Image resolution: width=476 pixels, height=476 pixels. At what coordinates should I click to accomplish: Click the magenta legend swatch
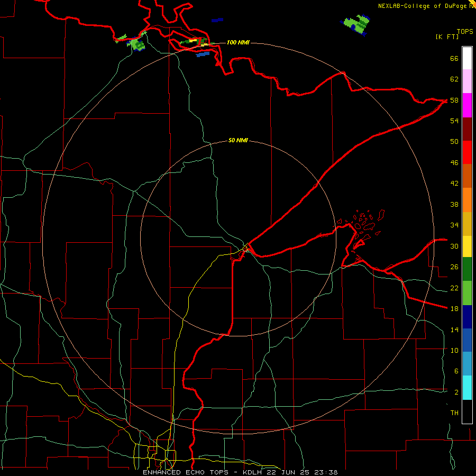coord(467,105)
